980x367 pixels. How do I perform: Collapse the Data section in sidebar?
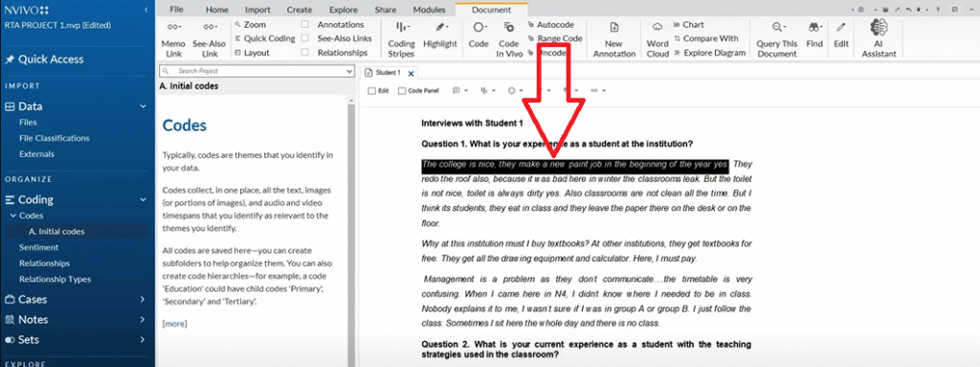tap(144, 106)
